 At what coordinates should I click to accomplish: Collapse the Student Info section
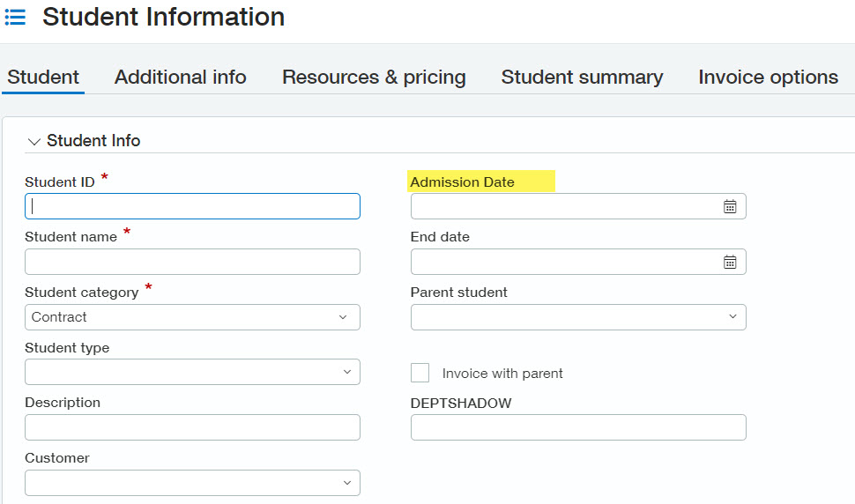point(34,141)
